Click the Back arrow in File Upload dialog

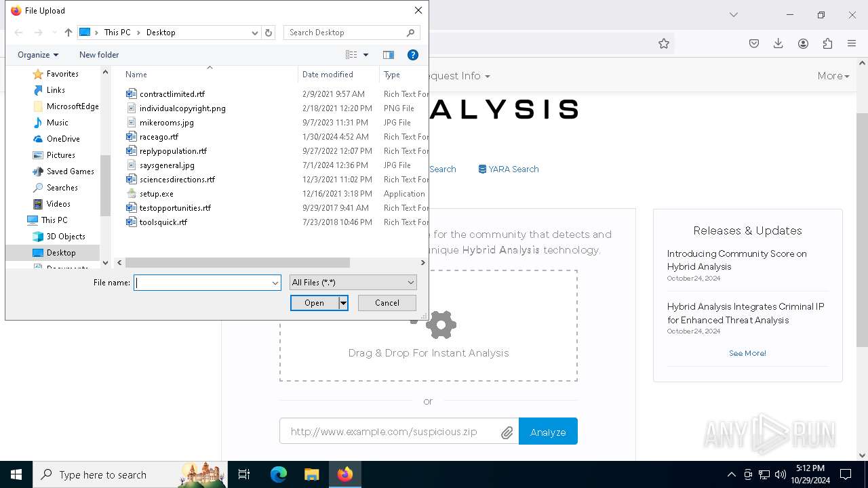19,33
